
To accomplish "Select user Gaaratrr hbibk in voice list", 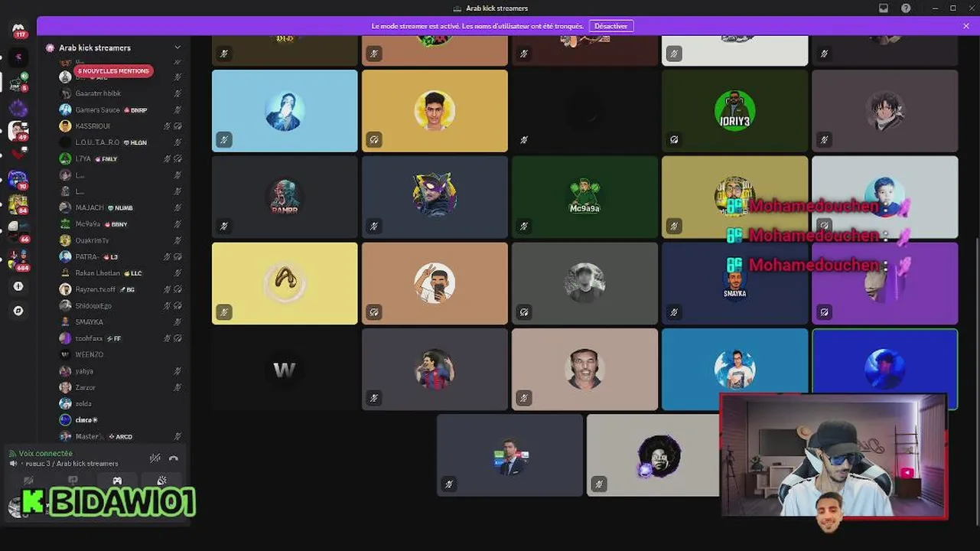I will coord(120,93).
